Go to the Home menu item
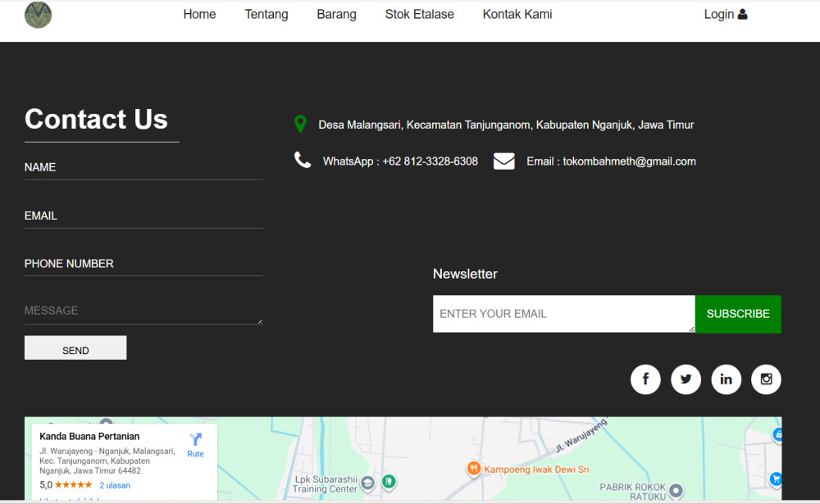 pyautogui.click(x=199, y=14)
